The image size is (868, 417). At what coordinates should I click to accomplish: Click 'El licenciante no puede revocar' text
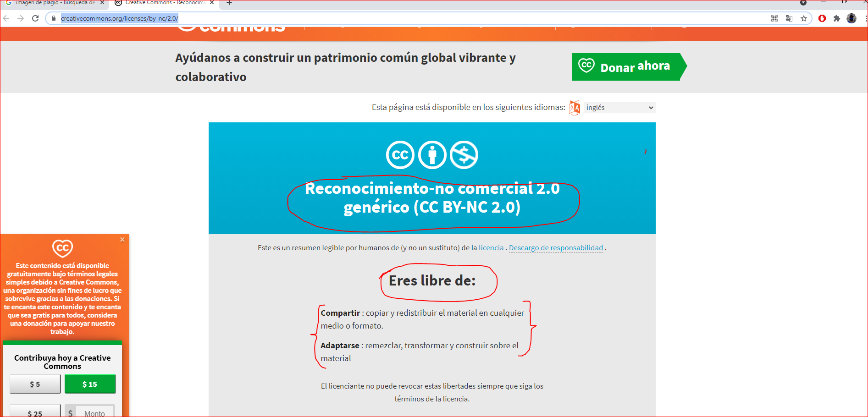432,392
